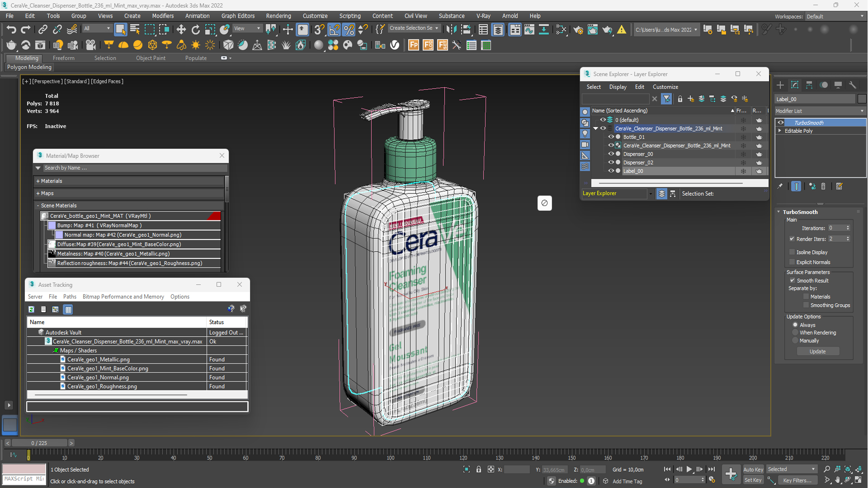Activate the Select and Move tool
The width and height of the screenshot is (868, 488).
pyautogui.click(x=181, y=29)
